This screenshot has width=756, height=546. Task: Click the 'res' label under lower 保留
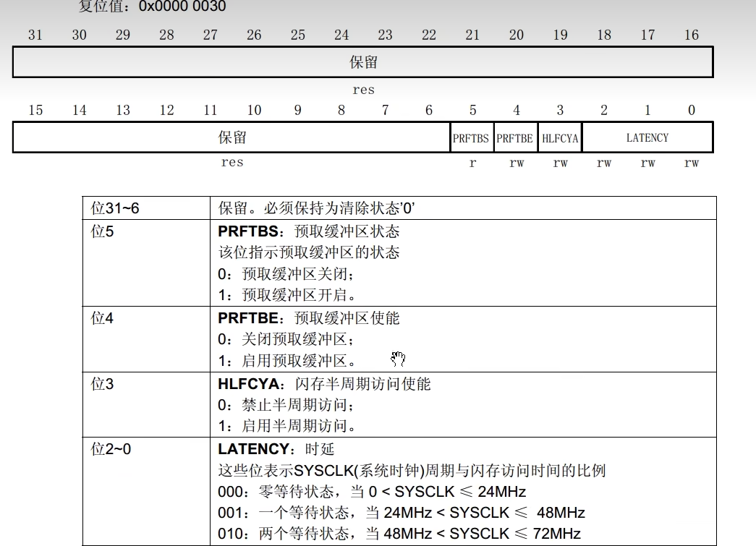click(232, 163)
